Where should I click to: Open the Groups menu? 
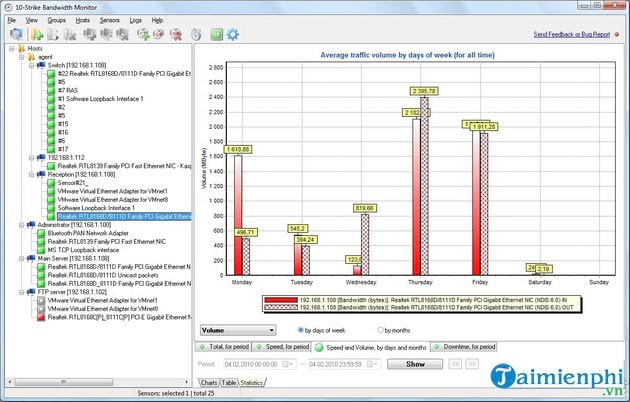click(56, 20)
